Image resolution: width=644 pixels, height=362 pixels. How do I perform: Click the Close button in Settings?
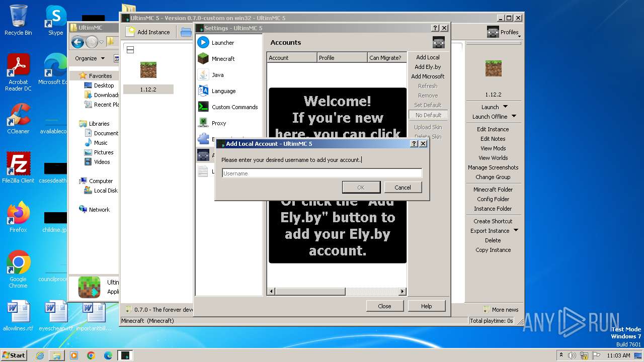click(x=384, y=306)
